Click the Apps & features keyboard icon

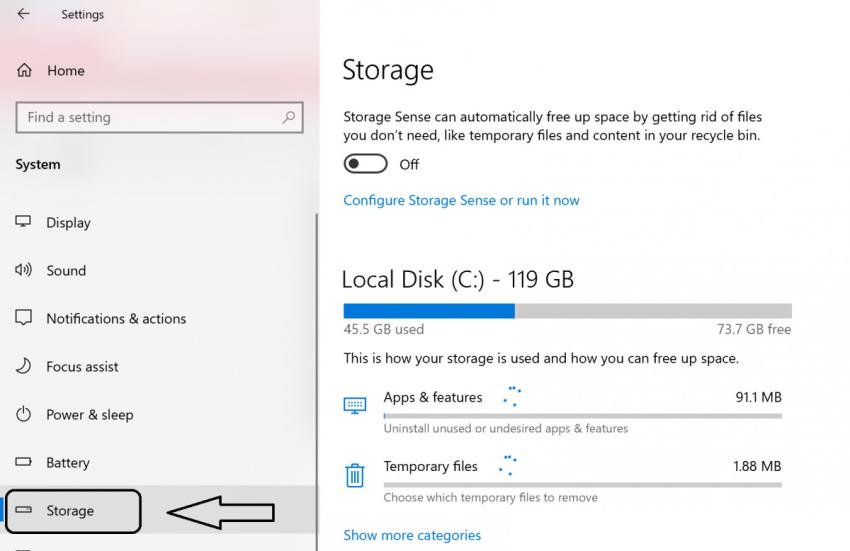coord(355,405)
